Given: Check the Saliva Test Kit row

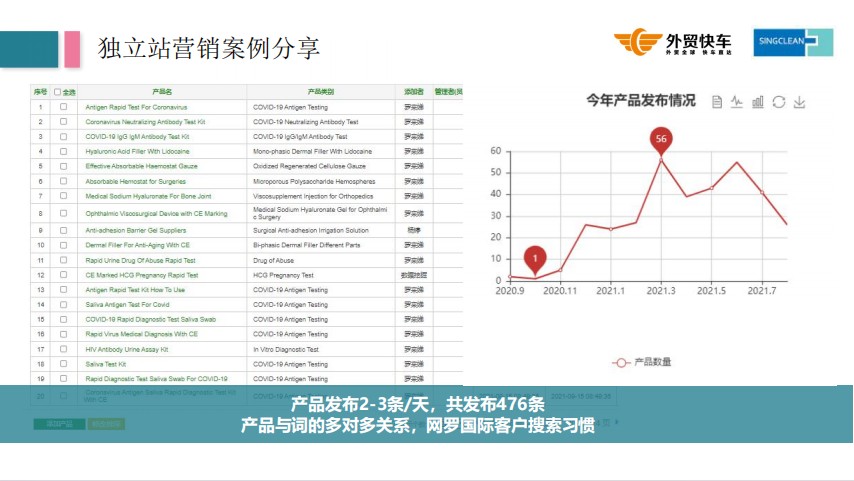Looking at the screenshot, I should coord(64,363).
